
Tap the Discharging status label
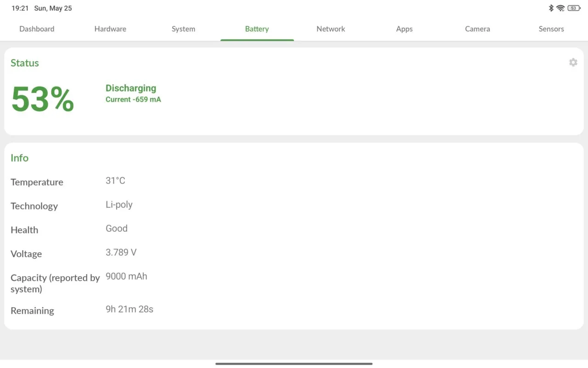131,88
